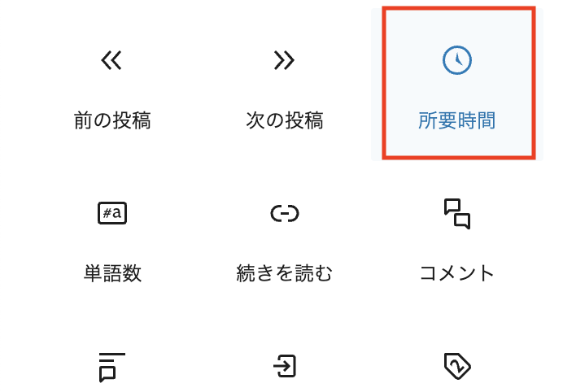Image resolution: width=563 pixels, height=392 pixels.
Task: Click the 所要時間 label text
Action: [x=456, y=120]
